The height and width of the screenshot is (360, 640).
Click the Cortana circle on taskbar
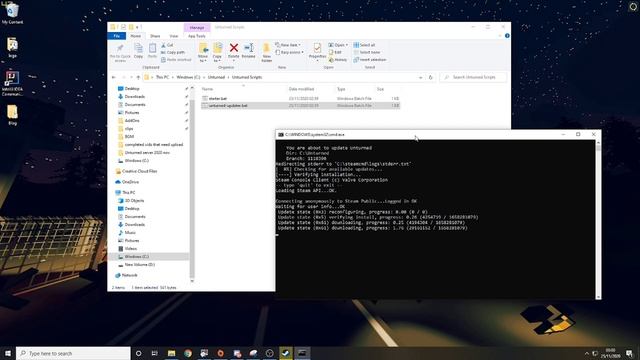(138, 353)
